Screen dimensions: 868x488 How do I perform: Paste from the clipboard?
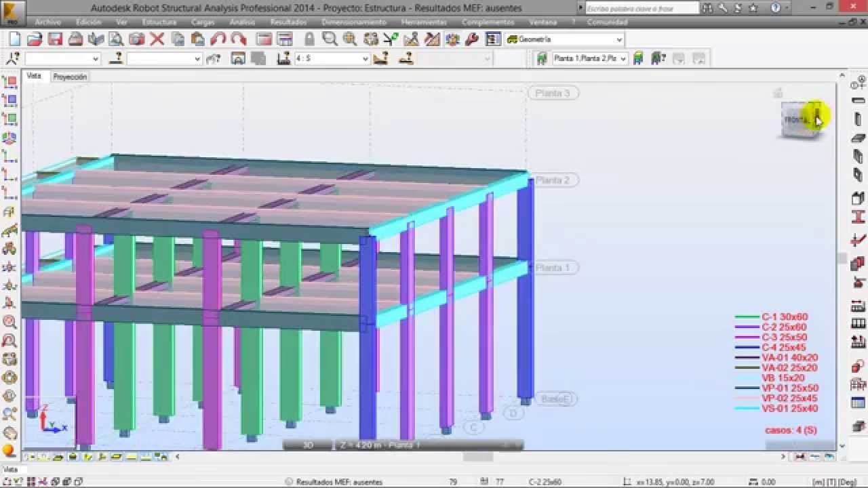(x=197, y=39)
